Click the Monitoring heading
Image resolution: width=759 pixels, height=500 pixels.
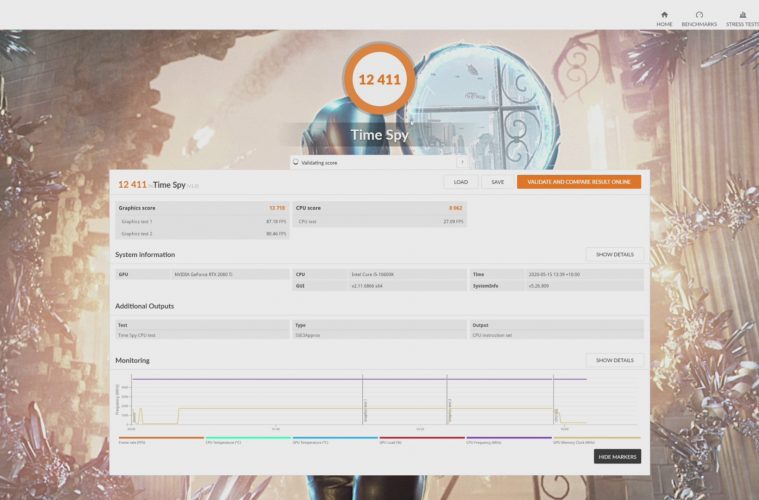click(x=132, y=361)
